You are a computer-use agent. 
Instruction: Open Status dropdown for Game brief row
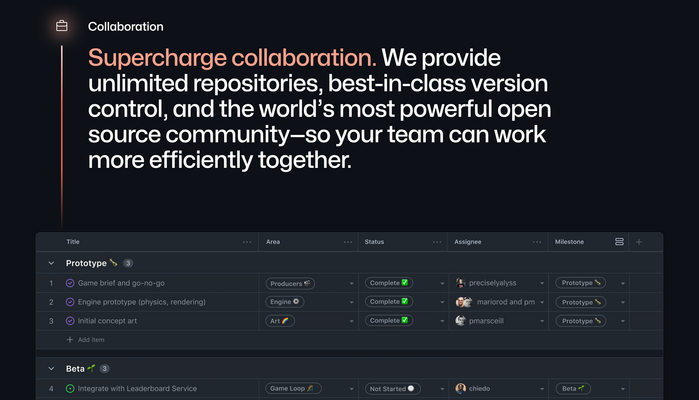[x=442, y=283]
